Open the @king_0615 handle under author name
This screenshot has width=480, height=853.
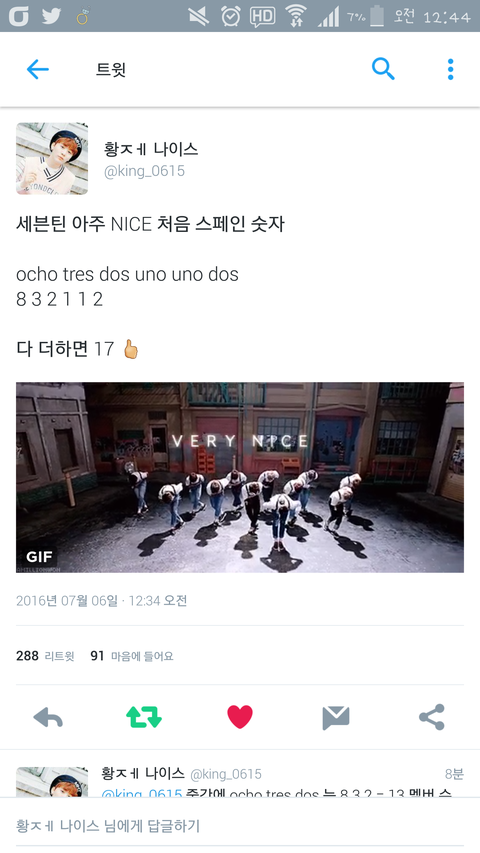(x=144, y=171)
